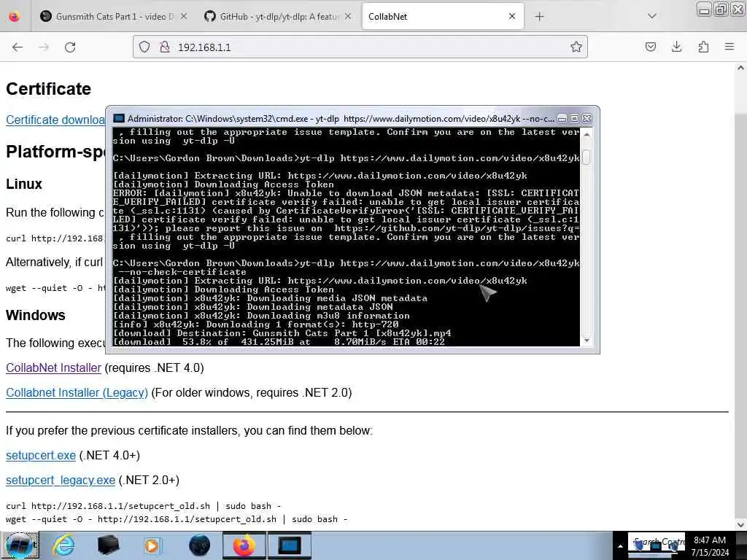Image resolution: width=747 pixels, height=560 pixels.
Task: Click the cmd window system menu icon
Action: (x=119, y=119)
